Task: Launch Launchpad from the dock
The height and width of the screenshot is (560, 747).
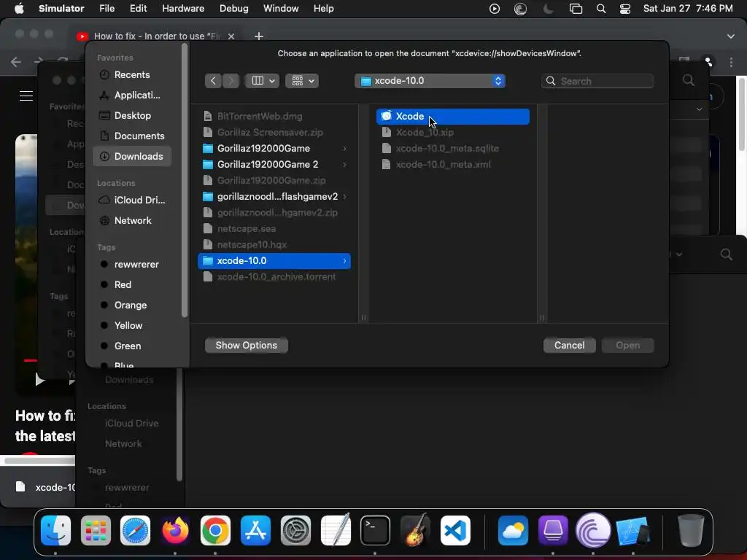Action: pos(96,531)
